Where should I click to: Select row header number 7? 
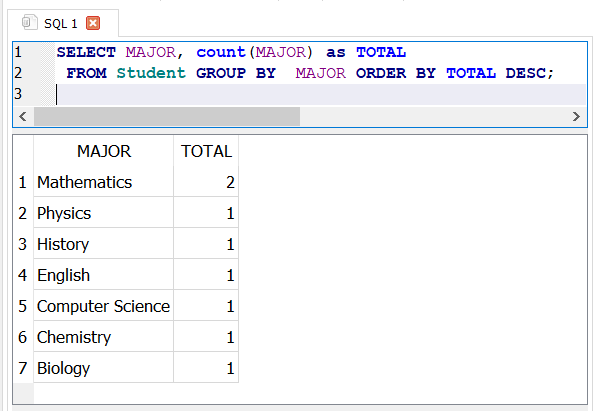[x=23, y=368]
